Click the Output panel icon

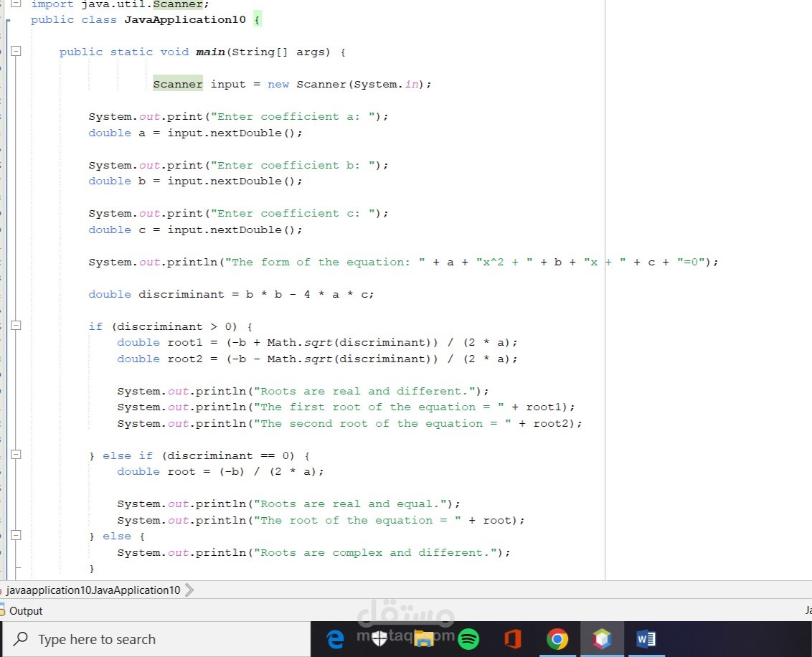tap(5, 610)
